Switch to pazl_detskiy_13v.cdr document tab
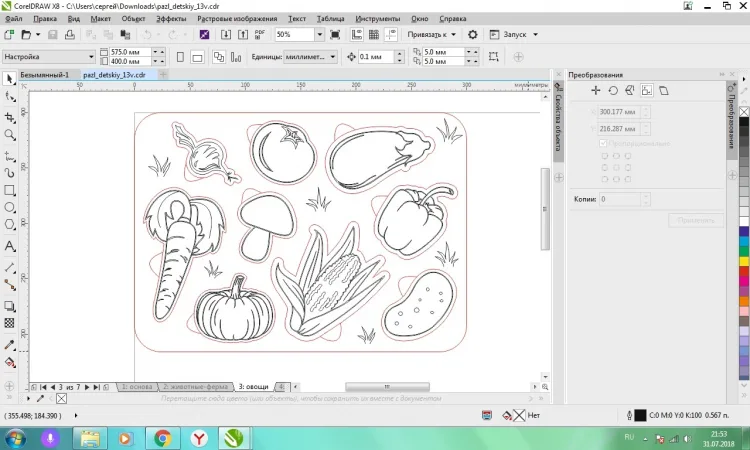 click(x=114, y=75)
